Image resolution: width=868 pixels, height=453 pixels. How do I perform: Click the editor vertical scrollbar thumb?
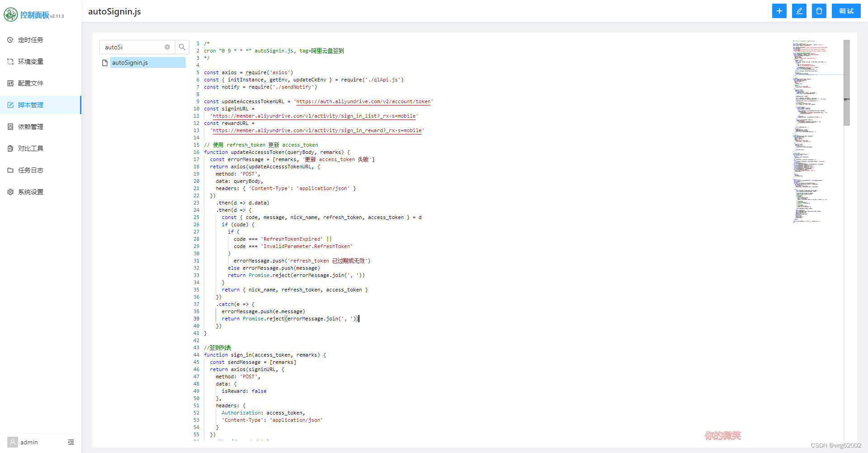[x=847, y=83]
